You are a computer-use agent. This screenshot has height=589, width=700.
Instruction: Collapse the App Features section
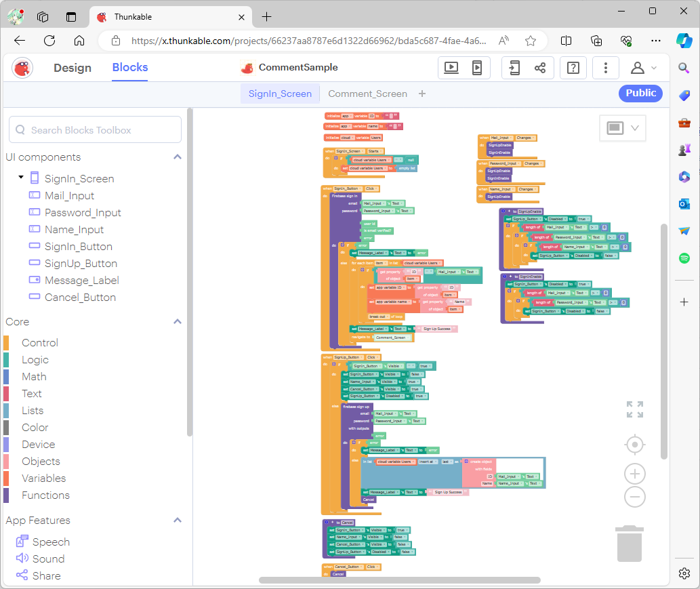tap(178, 521)
